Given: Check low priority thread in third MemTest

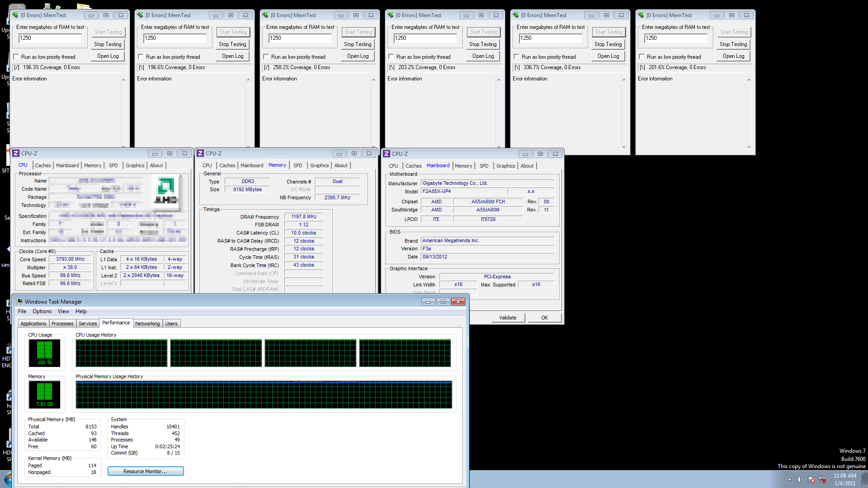Looking at the screenshot, I should 266,57.
